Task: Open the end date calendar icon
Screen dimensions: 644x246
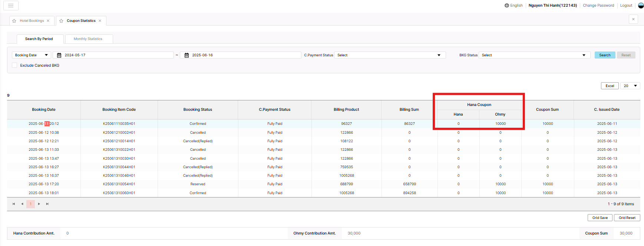Action: pyautogui.click(x=186, y=55)
